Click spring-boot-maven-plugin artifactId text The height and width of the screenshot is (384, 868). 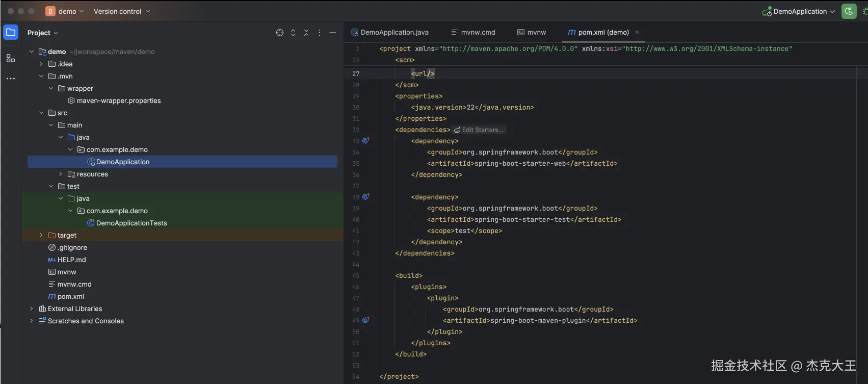coord(538,320)
